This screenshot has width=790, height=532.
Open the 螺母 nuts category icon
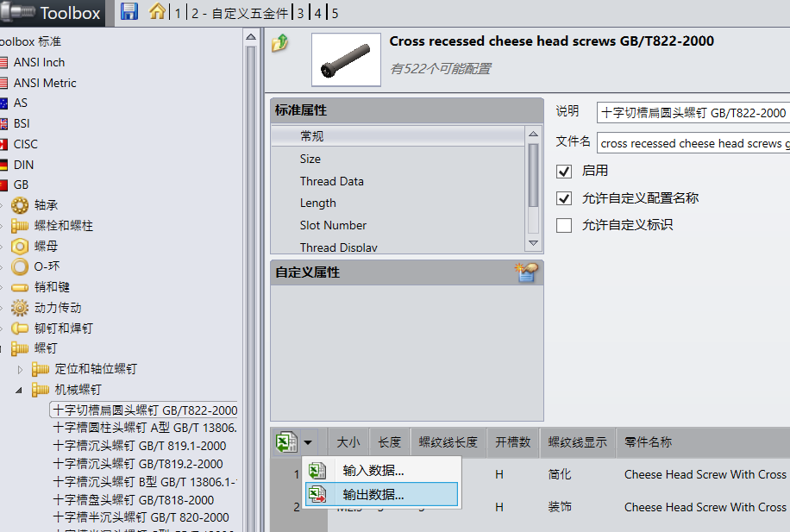(20, 247)
